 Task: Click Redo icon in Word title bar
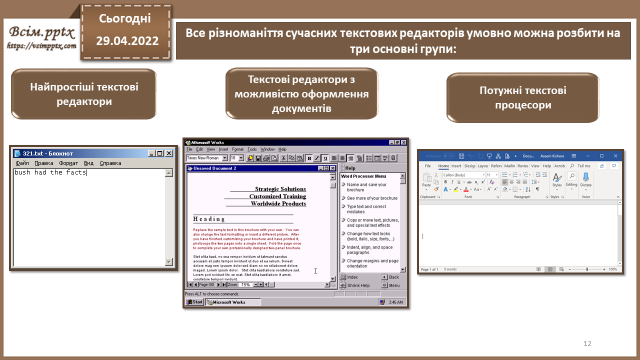tap(480, 156)
